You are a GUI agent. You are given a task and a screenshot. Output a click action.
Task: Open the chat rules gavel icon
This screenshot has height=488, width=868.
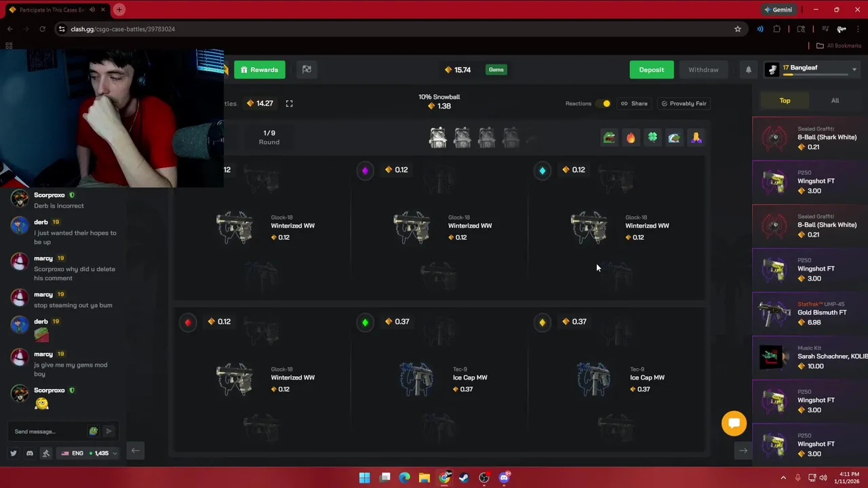tap(46, 453)
